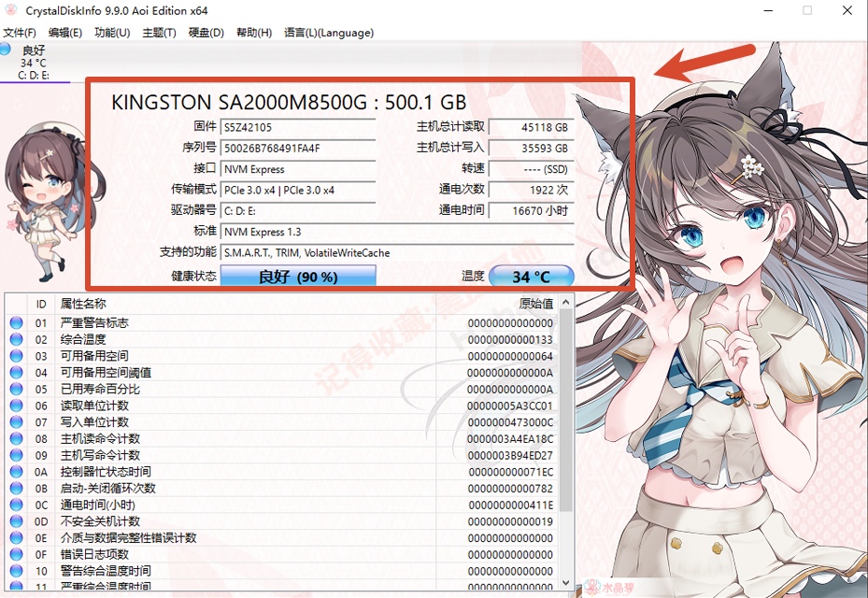Select the 严重警告标志 attribute name

[x=94, y=322]
